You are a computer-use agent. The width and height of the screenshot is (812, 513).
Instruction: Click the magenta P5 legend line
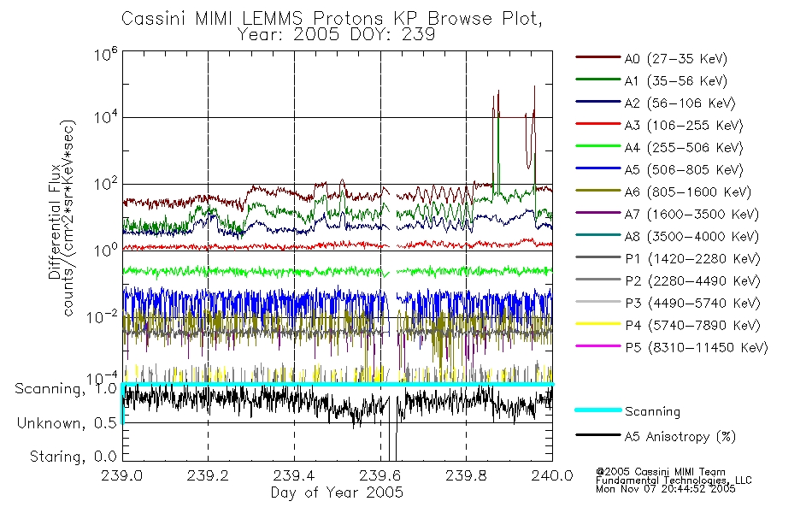pos(598,345)
